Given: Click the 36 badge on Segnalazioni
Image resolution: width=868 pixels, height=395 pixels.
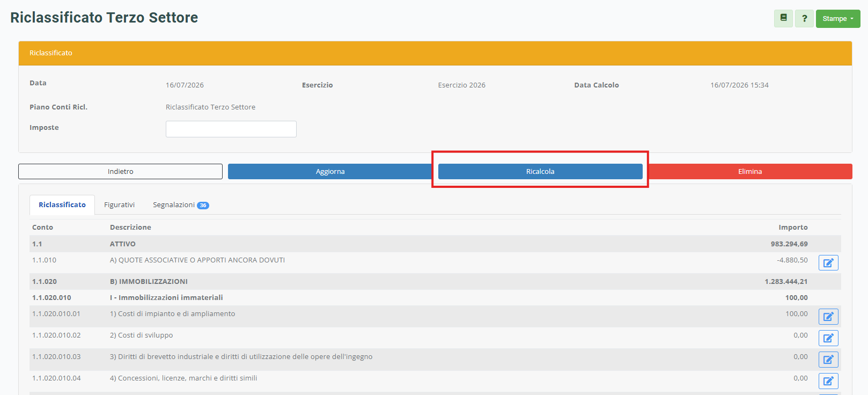Looking at the screenshot, I should [203, 205].
